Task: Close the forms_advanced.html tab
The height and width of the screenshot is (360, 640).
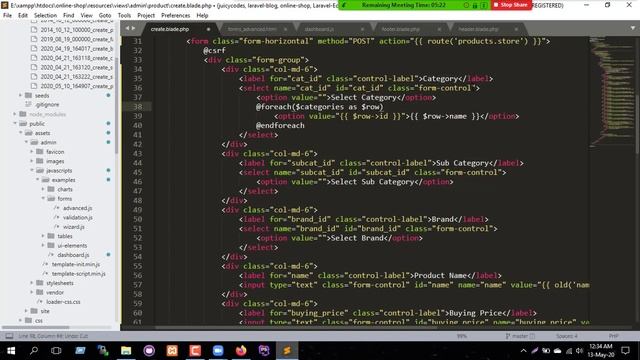Action: click(285, 29)
